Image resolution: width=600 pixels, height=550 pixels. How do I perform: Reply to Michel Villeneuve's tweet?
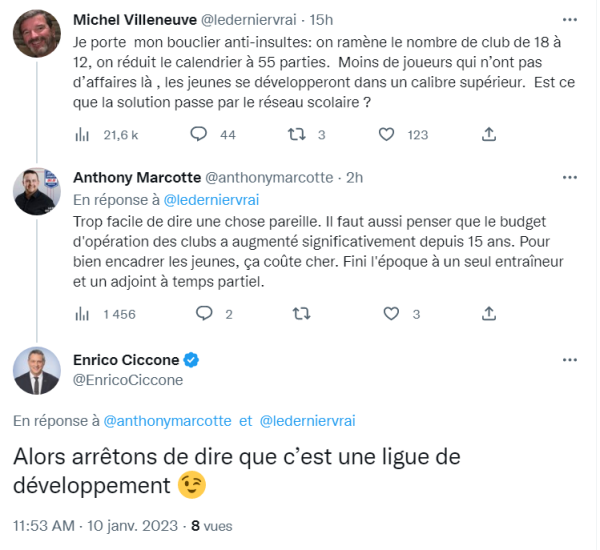click(x=199, y=134)
